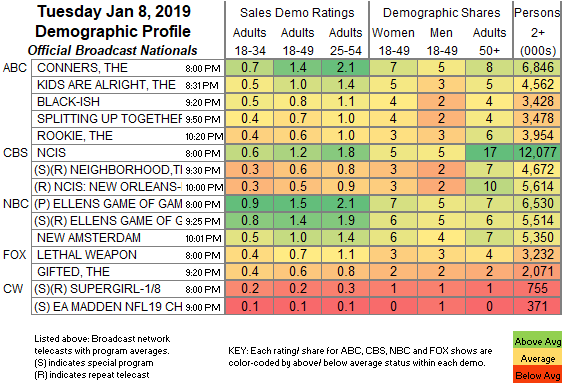Click the ROOKIE, THE program cell
Viewport: 562px width, 383px height.
(128, 136)
